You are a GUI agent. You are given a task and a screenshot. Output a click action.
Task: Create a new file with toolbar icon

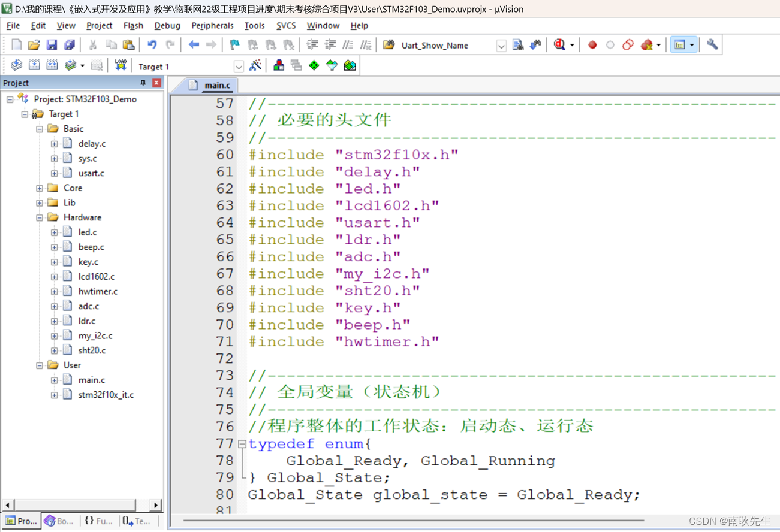tap(16, 45)
